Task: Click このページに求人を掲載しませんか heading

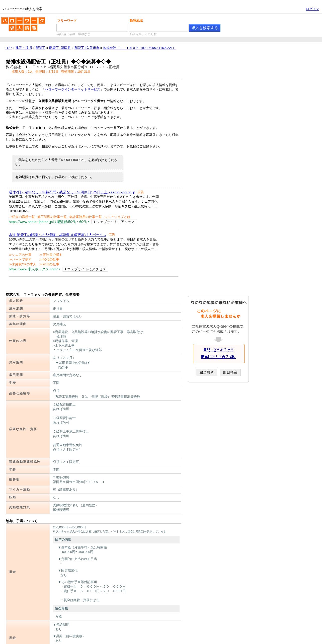Action: [218, 314]
